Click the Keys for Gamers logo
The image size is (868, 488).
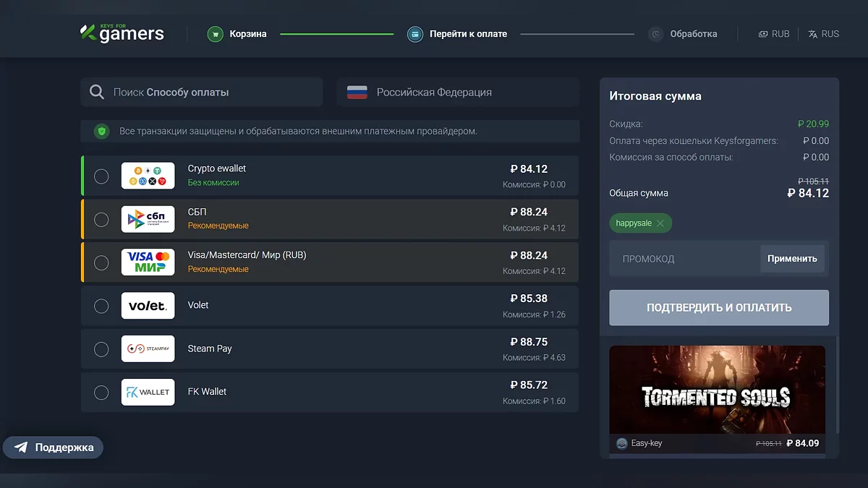[122, 33]
